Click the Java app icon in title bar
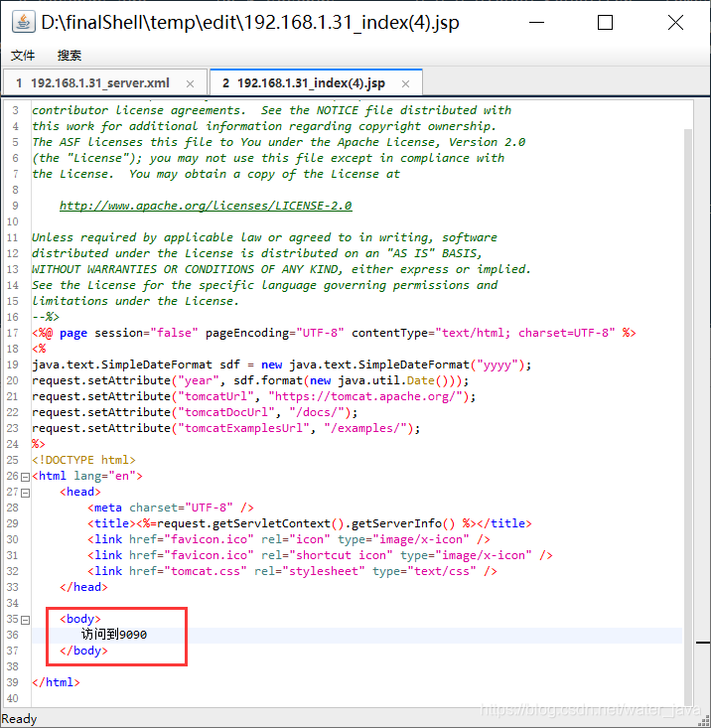 coord(23,22)
